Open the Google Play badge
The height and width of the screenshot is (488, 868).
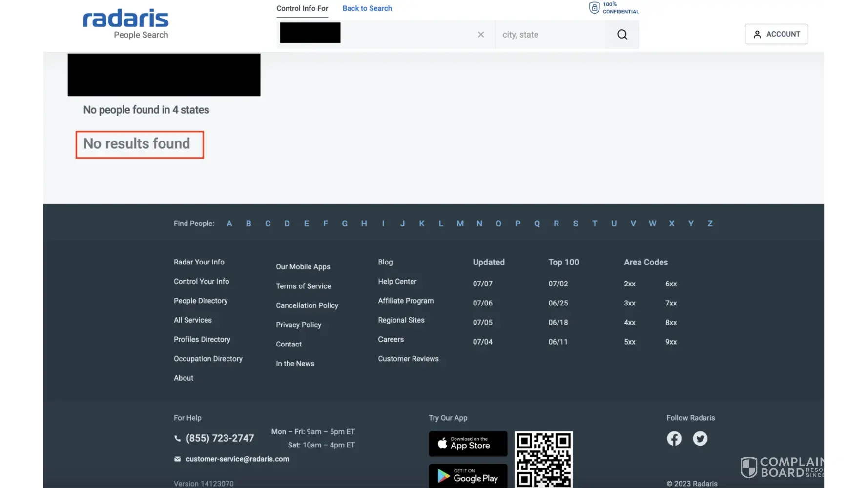coord(468,475)
